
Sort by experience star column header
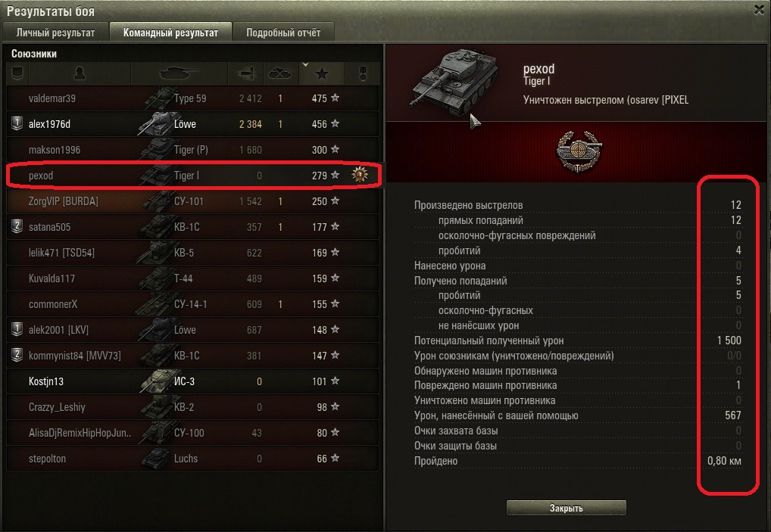322,74
